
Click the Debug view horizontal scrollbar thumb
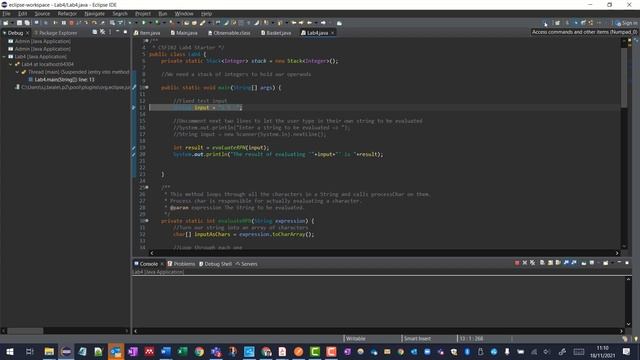(x=25, y=331)
